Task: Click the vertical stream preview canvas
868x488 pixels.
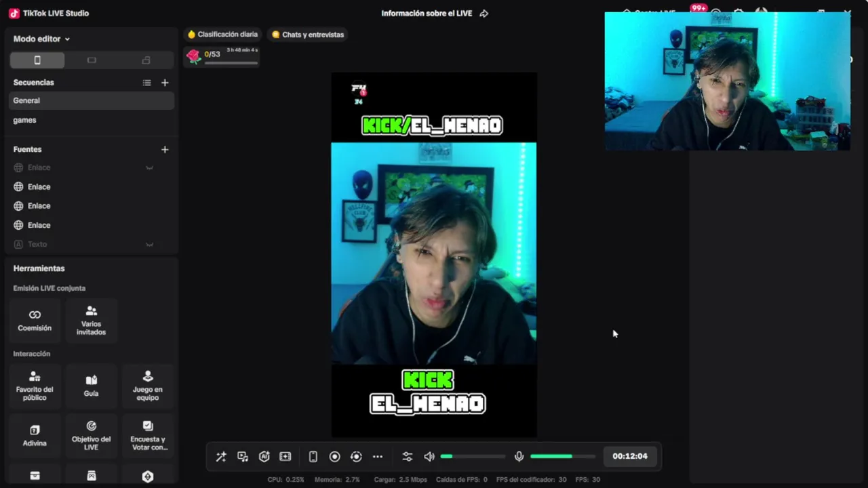Action: 434,254
